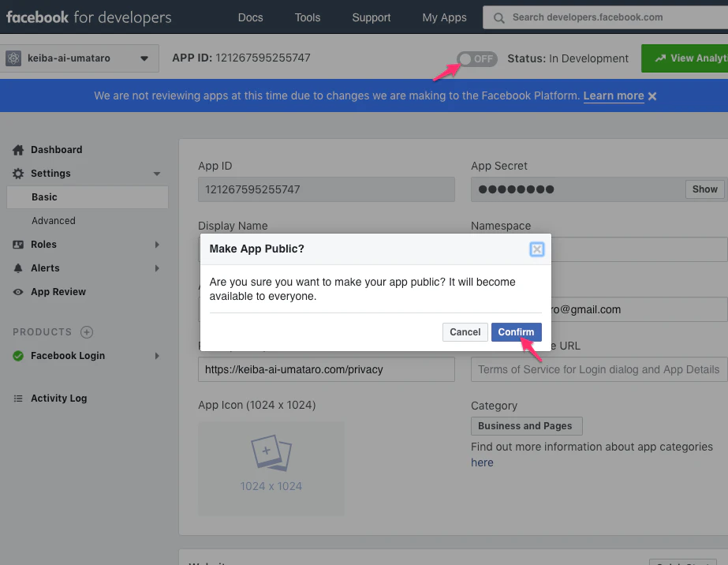Expand the Alerts submenu arrow
This screenshot has width=728, height=565.
click(157, 268)
